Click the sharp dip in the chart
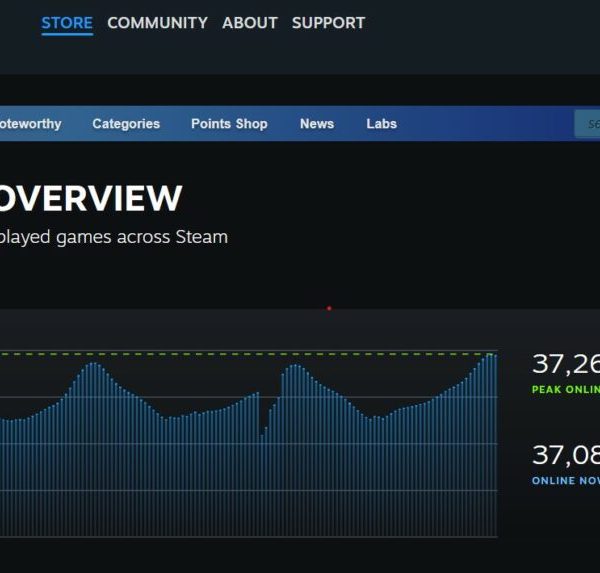Viewport: 600px width, 573px height. coord(262,435)
